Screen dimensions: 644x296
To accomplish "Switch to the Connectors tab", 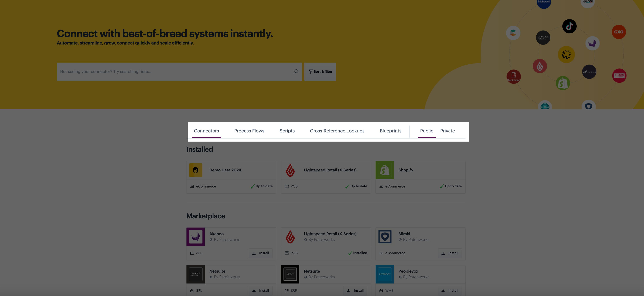I will click(x=206, y=131).
